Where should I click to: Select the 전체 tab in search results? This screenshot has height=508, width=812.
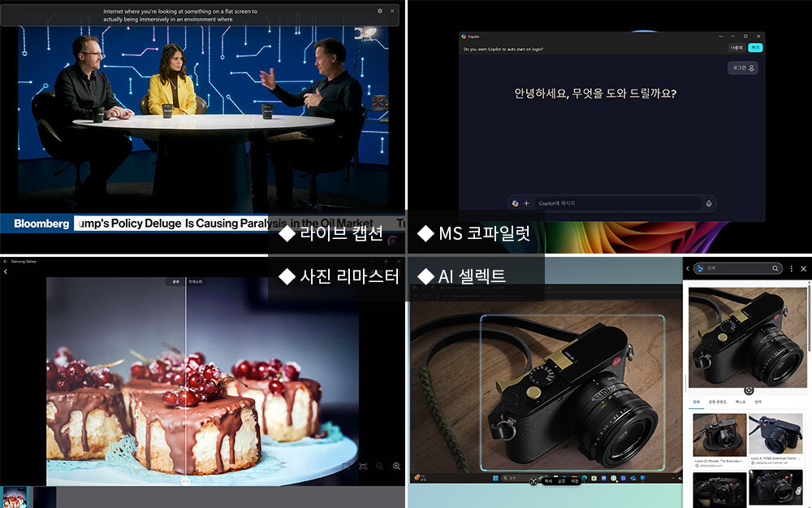click(x=696, y=402)
